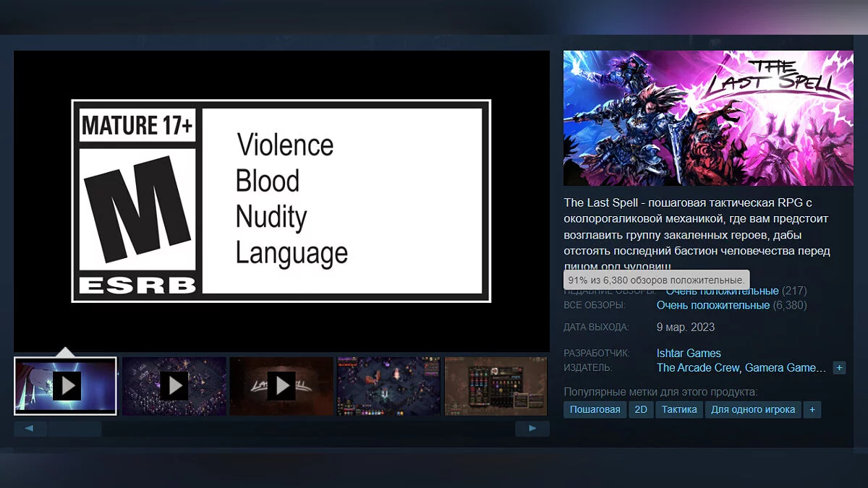Open developer Ishtar Games link

(x=689, y=354)
